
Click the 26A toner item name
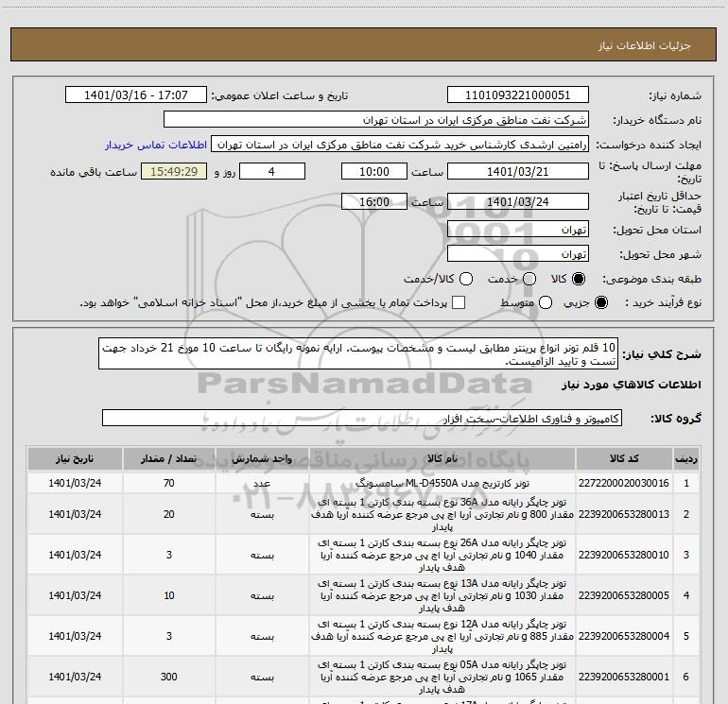(442, 555)
